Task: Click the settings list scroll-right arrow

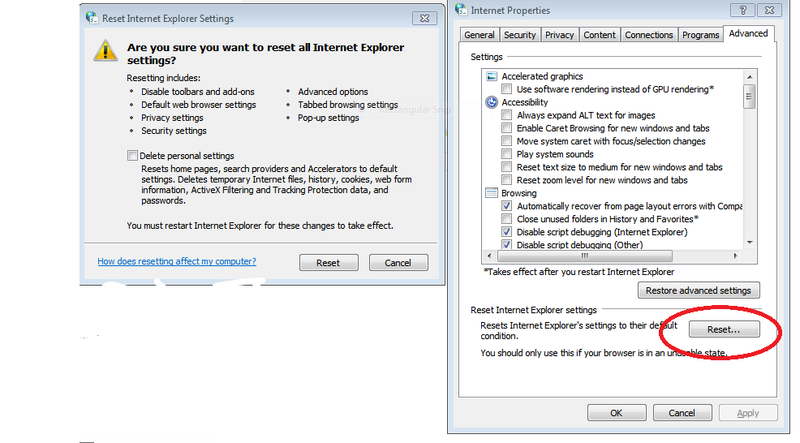Action: [x=735, y=256]
